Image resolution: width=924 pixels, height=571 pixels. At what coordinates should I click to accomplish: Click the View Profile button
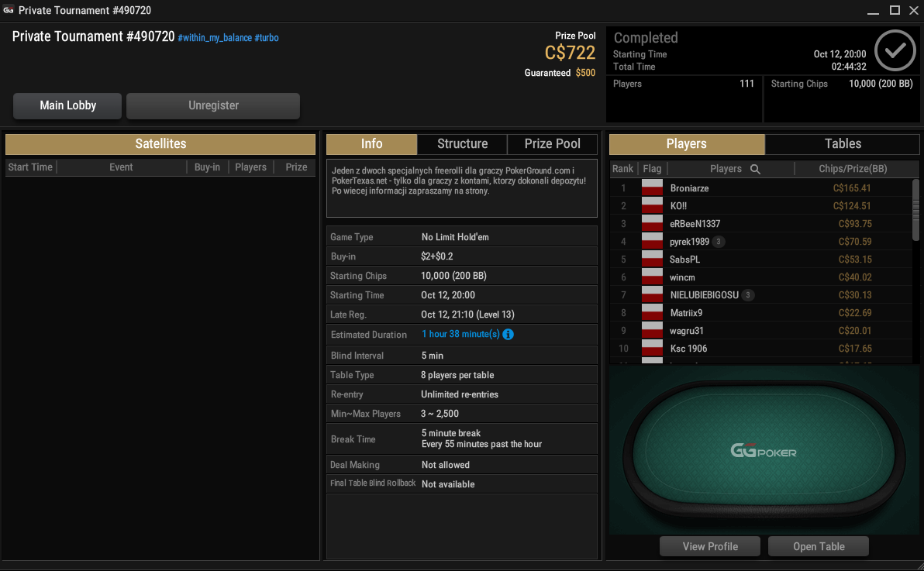click(x=710, y=546)
